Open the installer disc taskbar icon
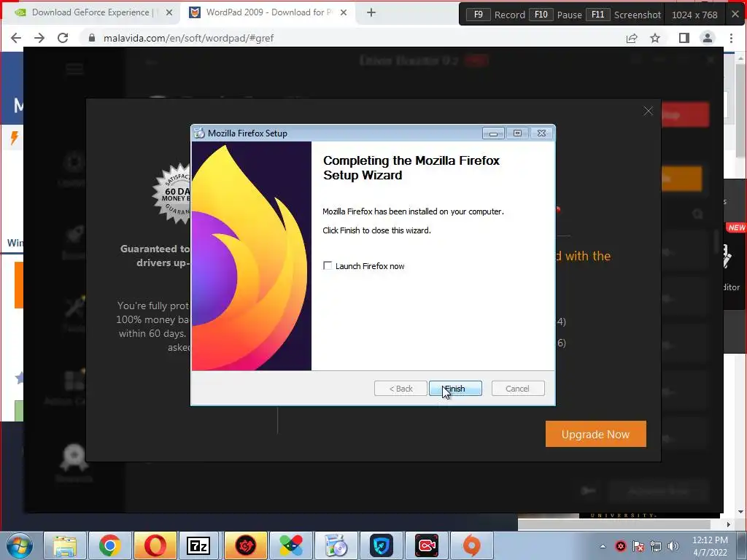The width and height of the screenshot is (747, 560). [336, 545]
